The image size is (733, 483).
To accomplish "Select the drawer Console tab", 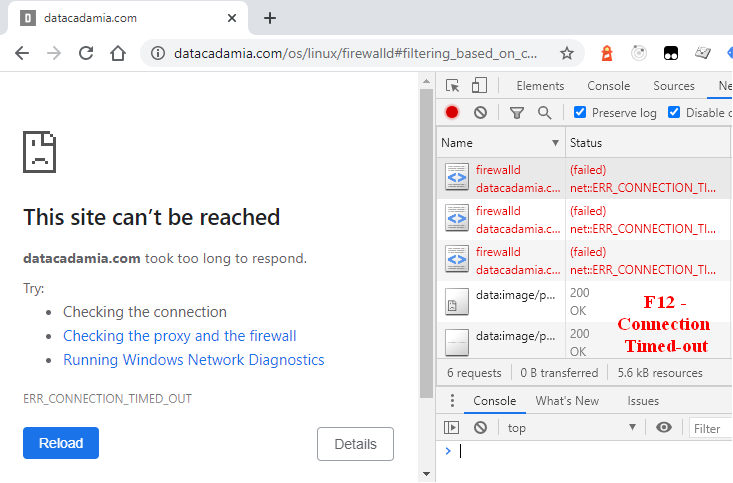I will [495, 401].
